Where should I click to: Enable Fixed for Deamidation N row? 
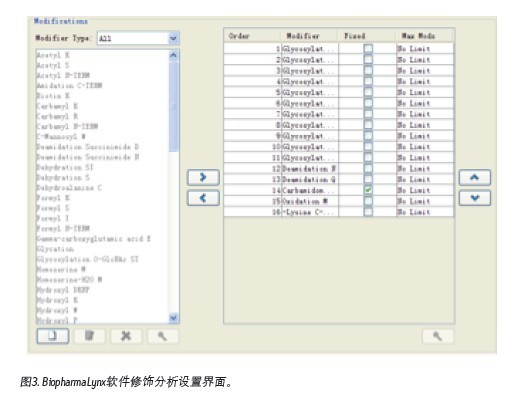tap(368, 169)
